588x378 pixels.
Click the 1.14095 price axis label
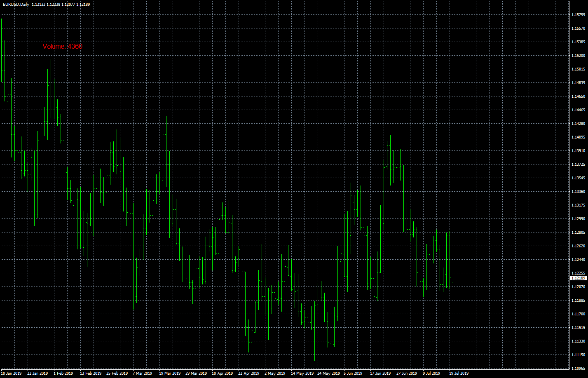tap(578, 137)
